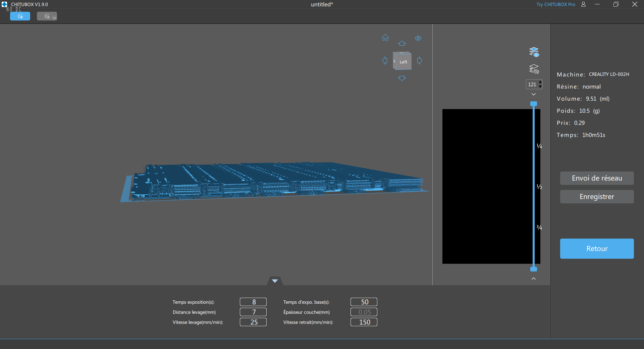The image size is (644, 349).
Task: Click the Prix value 0.29
Action: coord(580,123)
